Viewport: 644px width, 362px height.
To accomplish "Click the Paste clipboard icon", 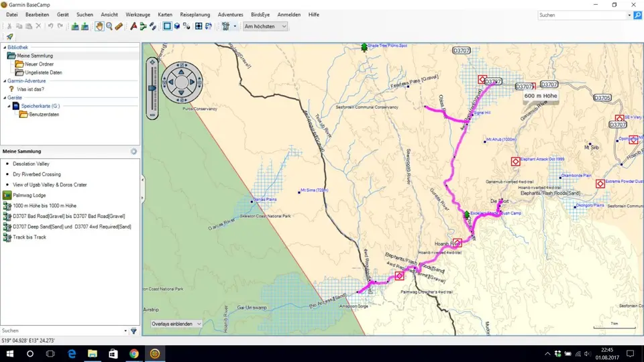I will (29, 26).
